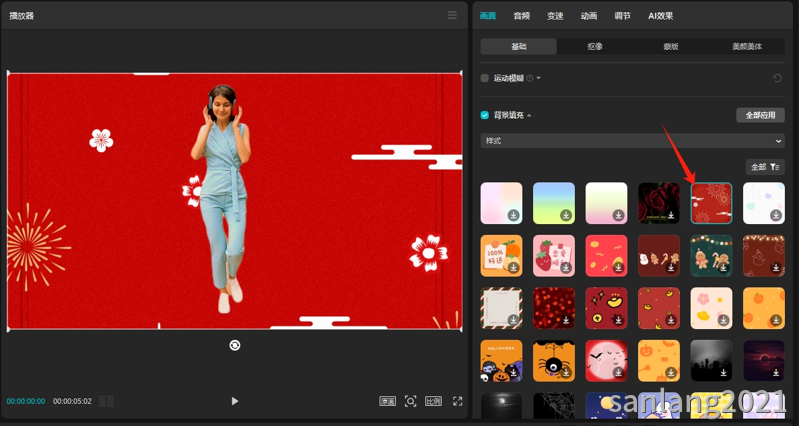Choose the orange pumpkin pattern background
799x426 pixels.
point(659,361)
